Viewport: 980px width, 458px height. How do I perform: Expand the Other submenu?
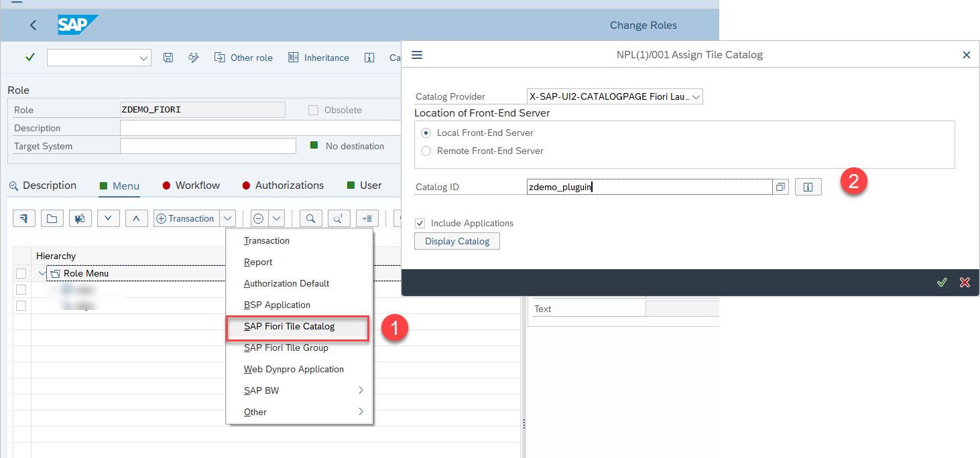point(299,412)
